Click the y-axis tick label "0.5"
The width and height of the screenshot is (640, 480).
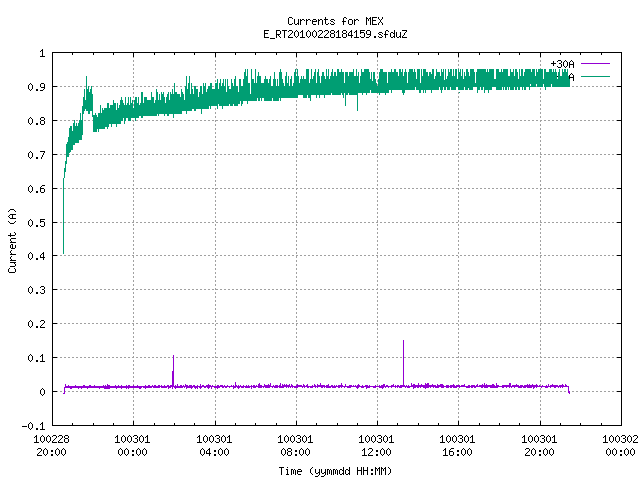[36, 222]
